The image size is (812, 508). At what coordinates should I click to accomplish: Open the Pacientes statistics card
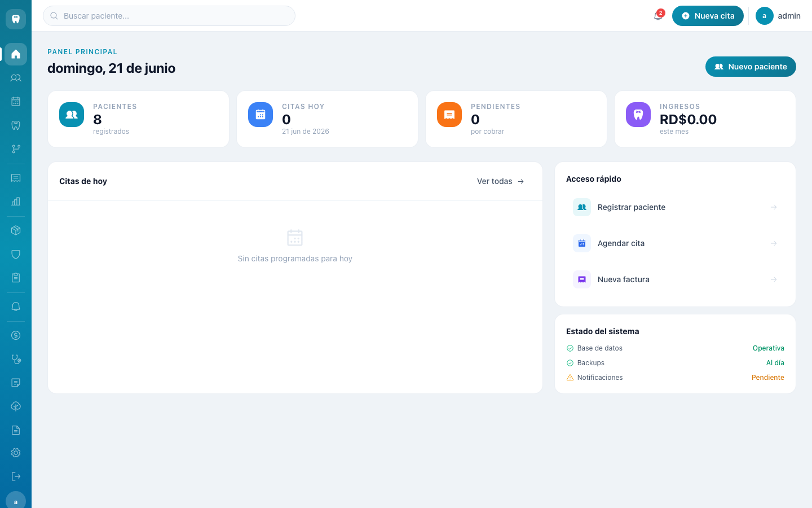point(139,119)
